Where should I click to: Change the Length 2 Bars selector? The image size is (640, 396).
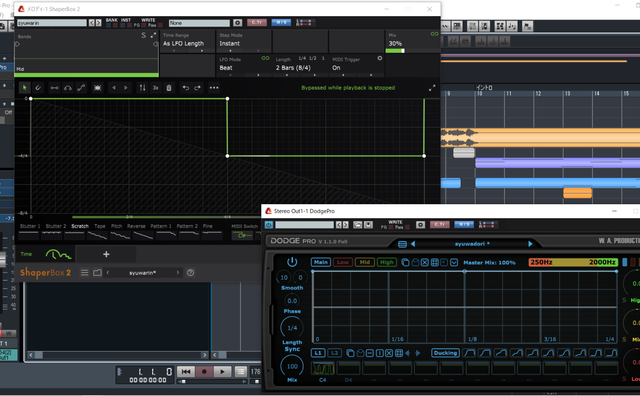tap(300, 65)
